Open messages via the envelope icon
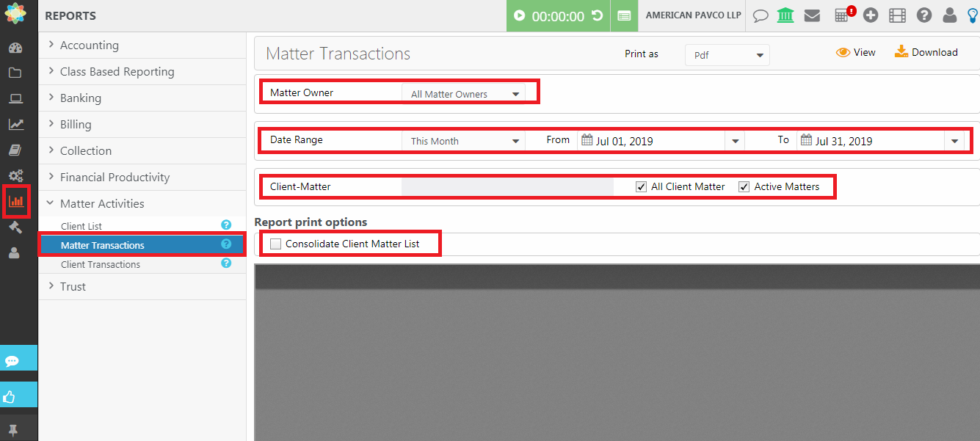The height and width of the screenshot is (441, 980). (x=812, y=15)
